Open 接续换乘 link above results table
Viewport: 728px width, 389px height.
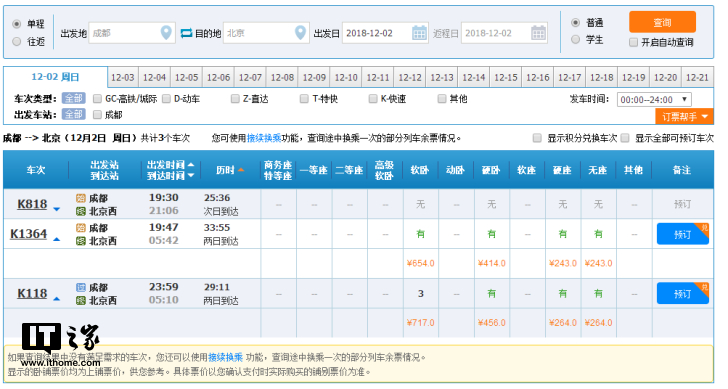(x=264, y=138)
